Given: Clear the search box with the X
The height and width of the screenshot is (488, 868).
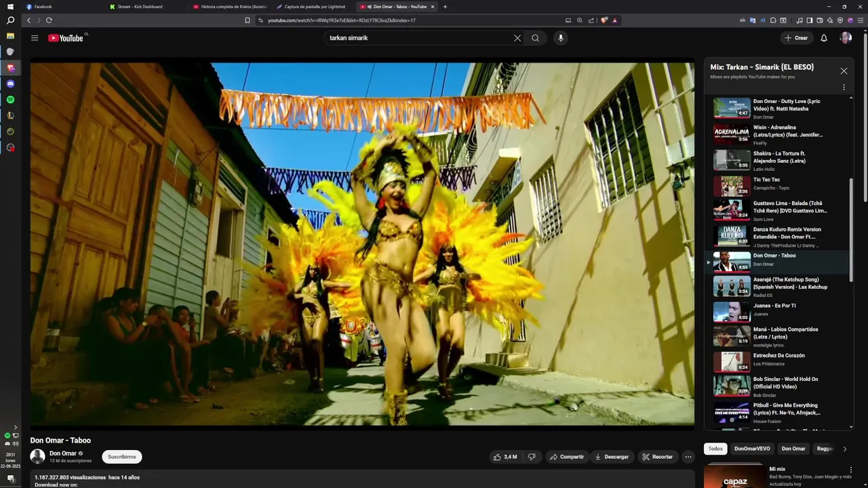Looking at the screenshot, I should (517, 38).
